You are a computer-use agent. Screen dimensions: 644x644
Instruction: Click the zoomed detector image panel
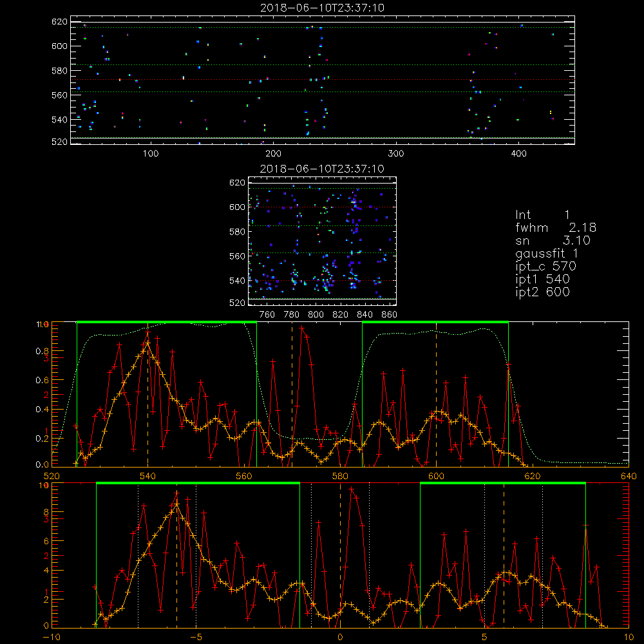[x=323, y=241]
